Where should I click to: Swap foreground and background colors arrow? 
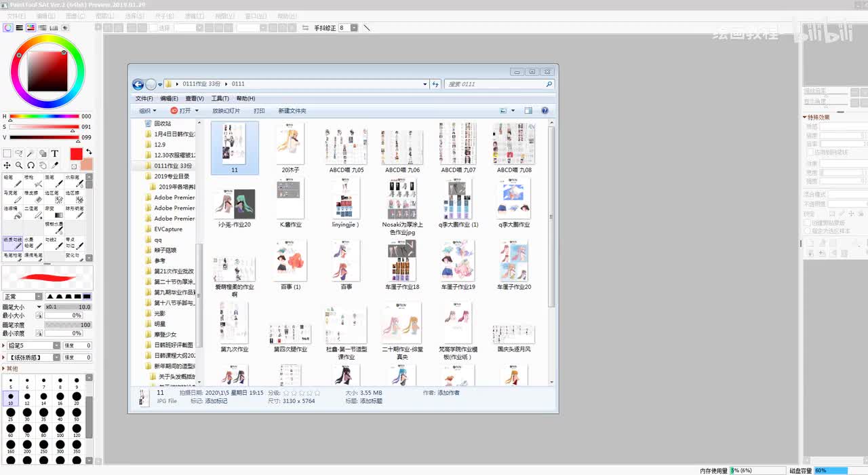point(89,151)
